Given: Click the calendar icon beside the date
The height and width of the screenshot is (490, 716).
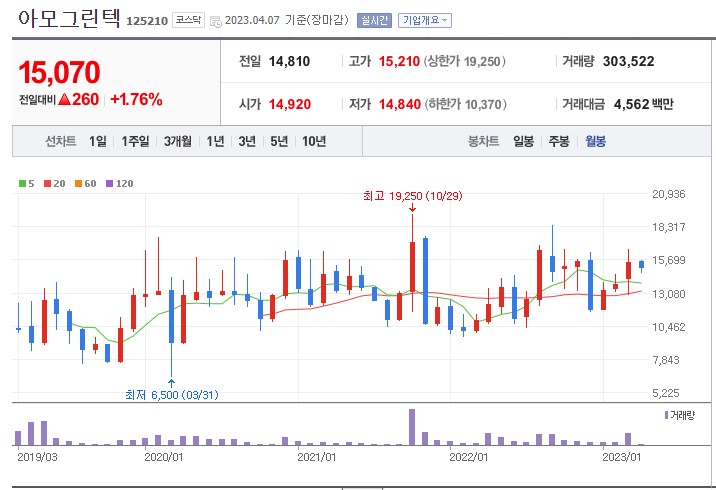Looking at the screenshot, I should [x=216, y=21].
